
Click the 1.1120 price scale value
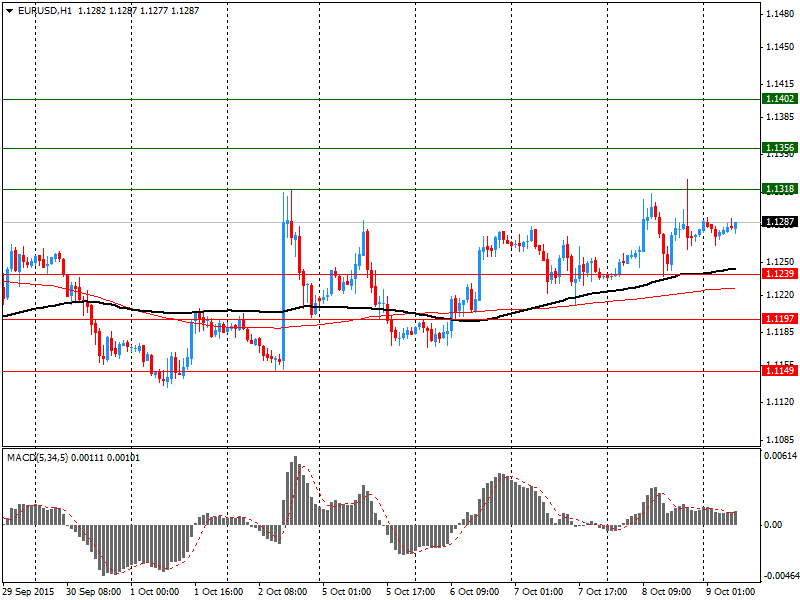(780, 403)
